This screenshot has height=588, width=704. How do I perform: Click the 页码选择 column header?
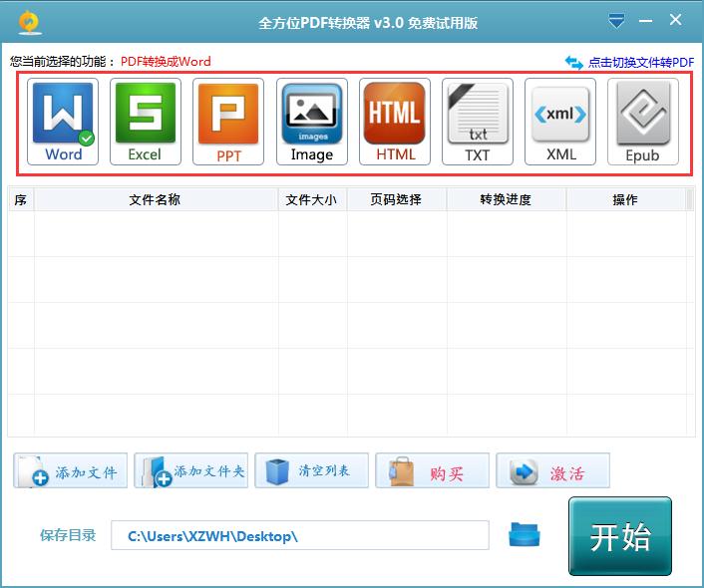(396, 199)
